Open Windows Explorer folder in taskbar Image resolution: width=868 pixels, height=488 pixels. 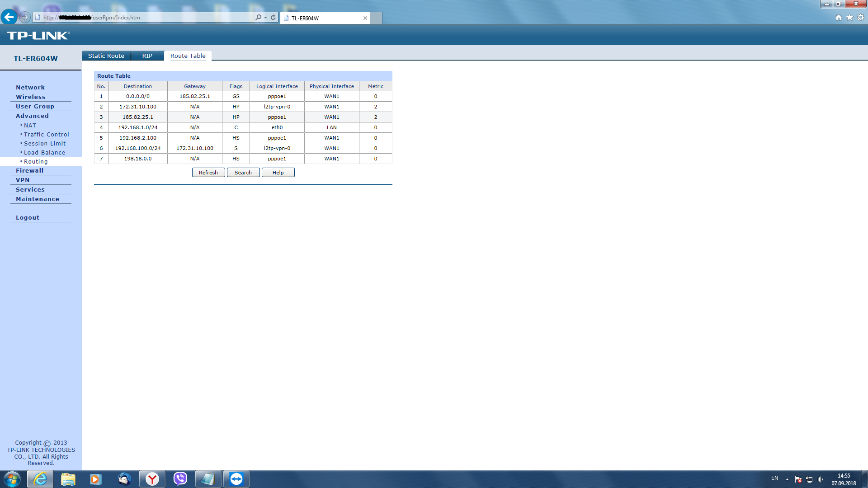[x=68, y=479]
